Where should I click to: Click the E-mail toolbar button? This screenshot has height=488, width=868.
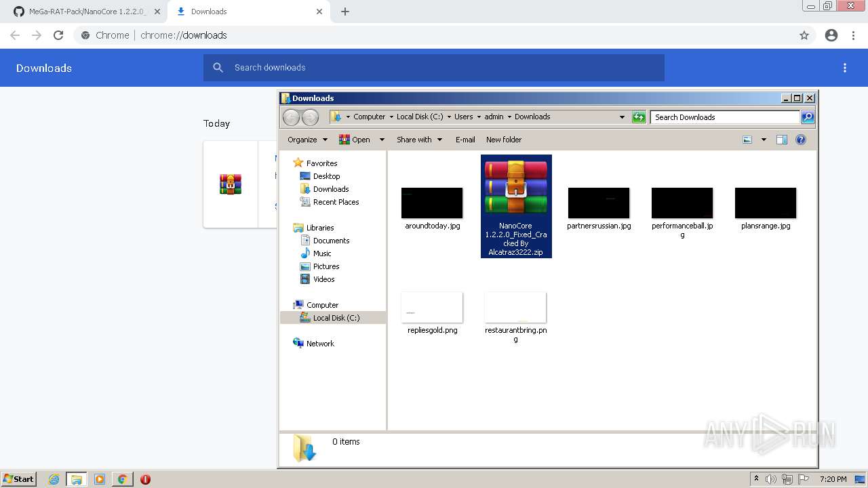[x=465, y=140]
